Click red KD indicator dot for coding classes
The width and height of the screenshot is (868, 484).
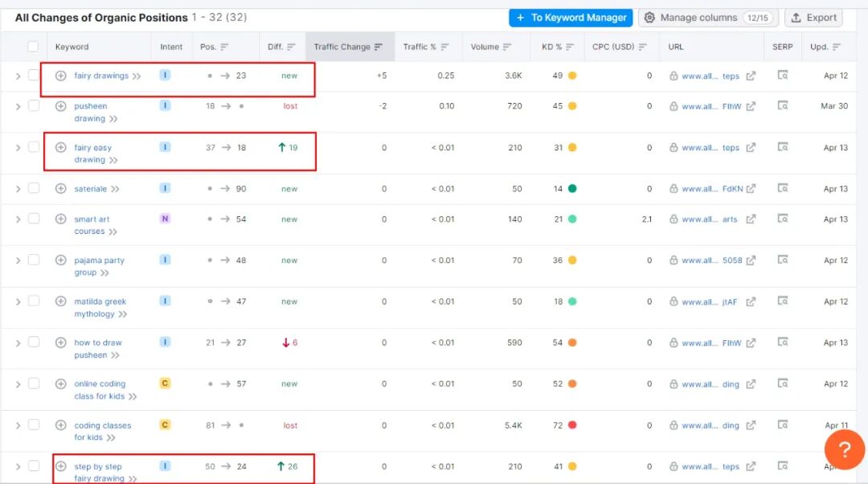click(x=572, y=425)
